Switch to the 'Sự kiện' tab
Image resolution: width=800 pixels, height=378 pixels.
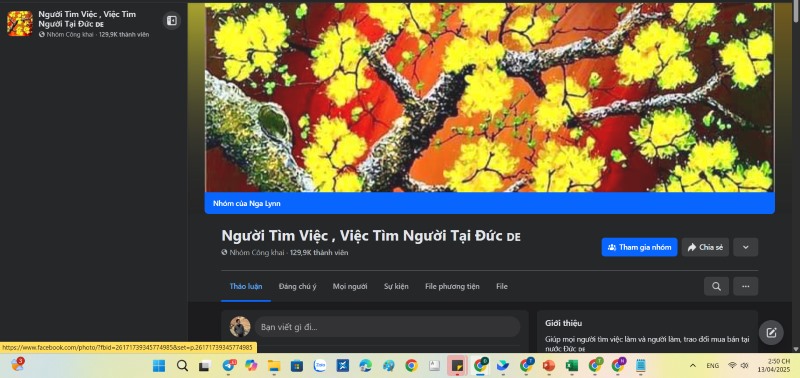click(x=396, y=286)
